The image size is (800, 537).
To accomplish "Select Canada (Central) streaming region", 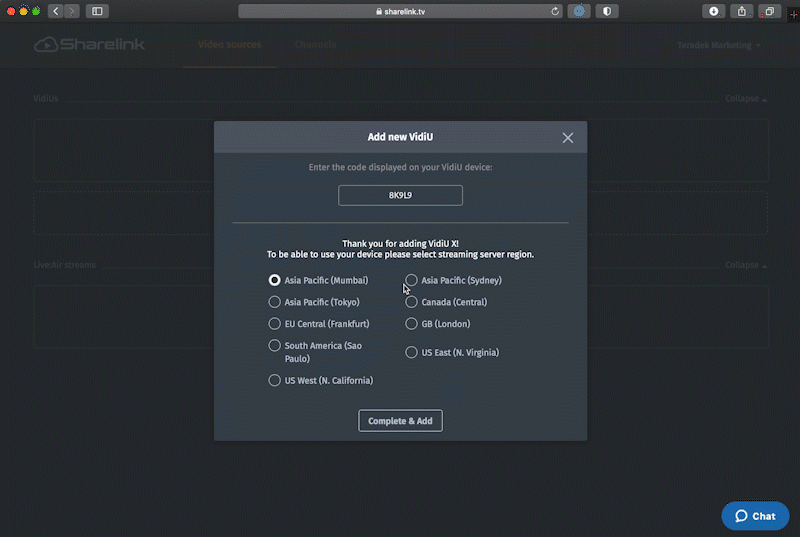I will coord(411,302).
